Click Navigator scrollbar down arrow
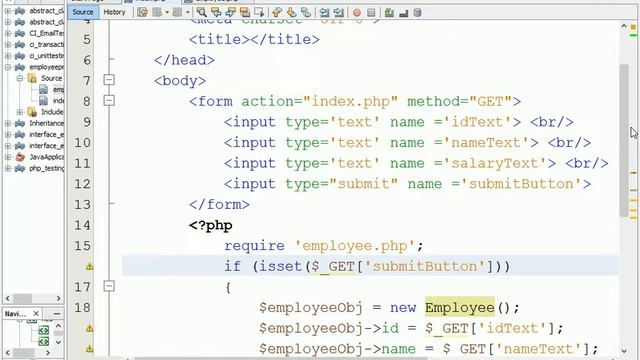This screenshot has width=640, height=360. pyautogui.click(x=58, y=342)
